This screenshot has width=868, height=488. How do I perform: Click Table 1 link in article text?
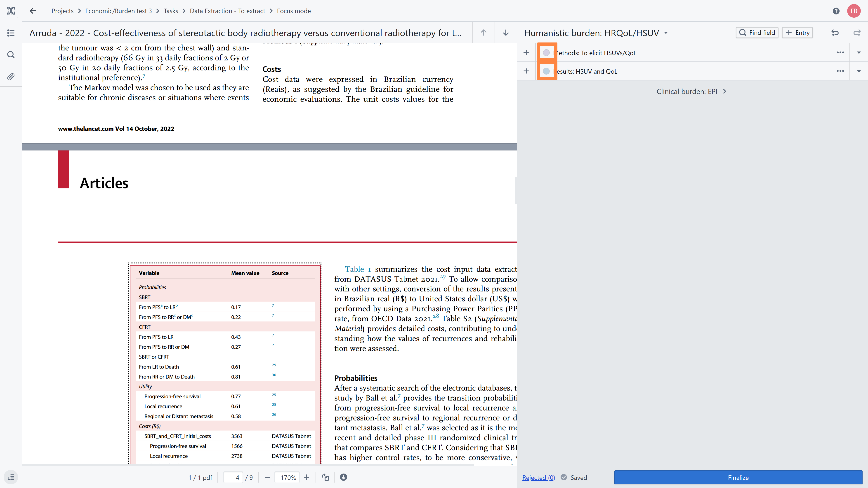point(358,269)
